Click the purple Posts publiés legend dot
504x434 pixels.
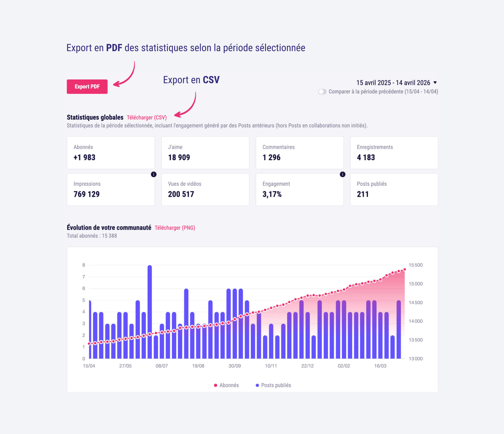coord(257,385)
